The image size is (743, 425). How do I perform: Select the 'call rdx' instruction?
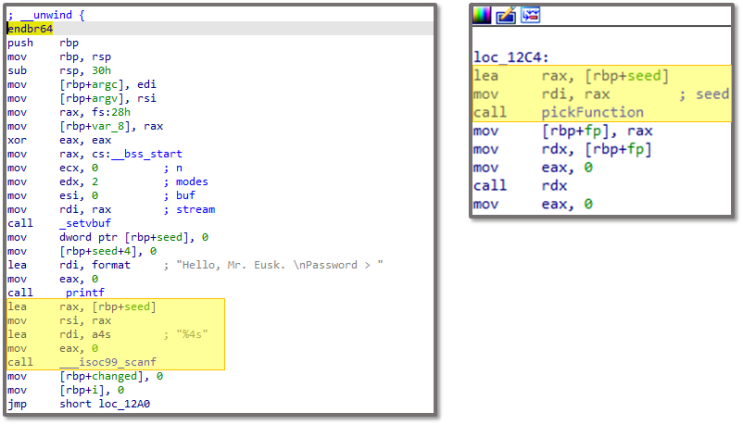click(x=520, y=186)
